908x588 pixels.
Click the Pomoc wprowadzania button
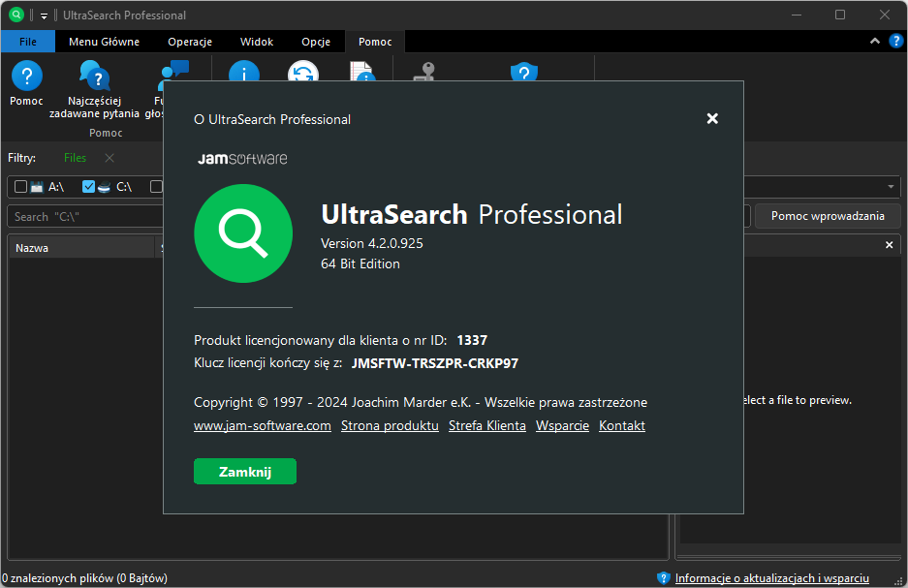(828, 216)
